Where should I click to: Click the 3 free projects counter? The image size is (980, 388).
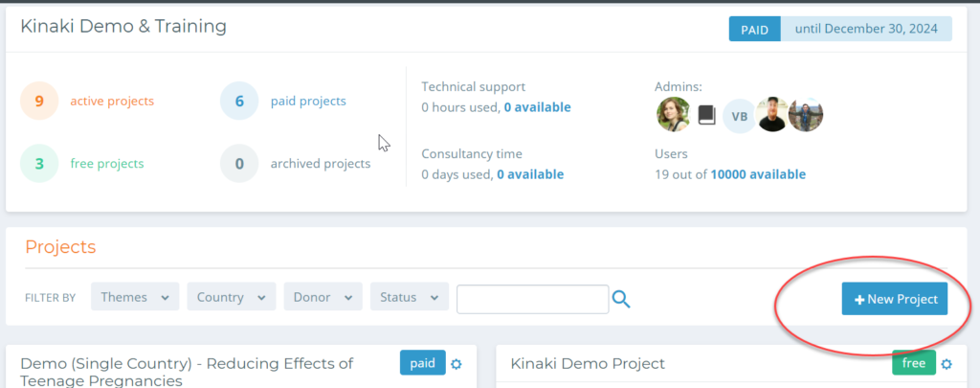tap(82, 163)
